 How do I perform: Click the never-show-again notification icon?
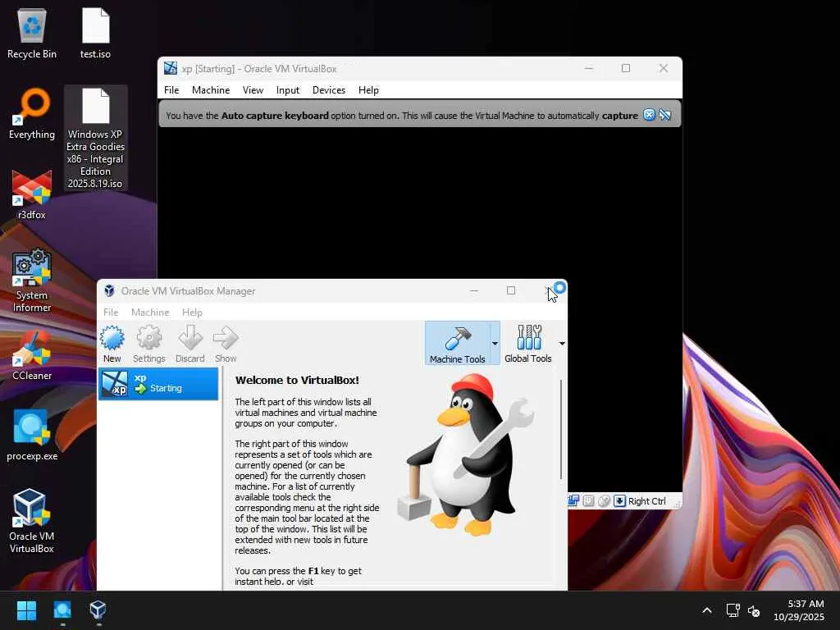tap(664, 115)
